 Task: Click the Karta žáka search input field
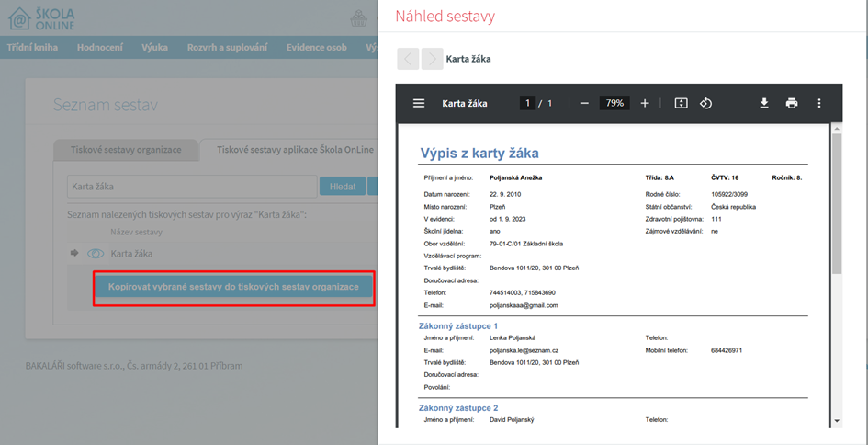(192, 187)
